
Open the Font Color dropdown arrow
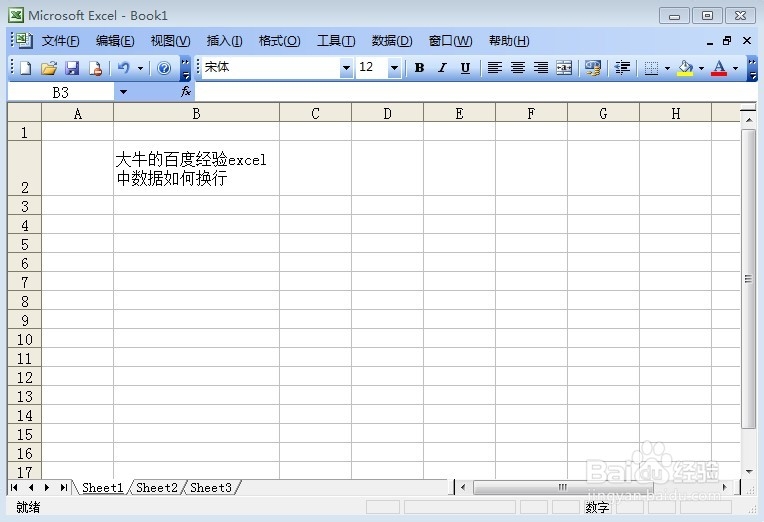click(x=736, y=68)
